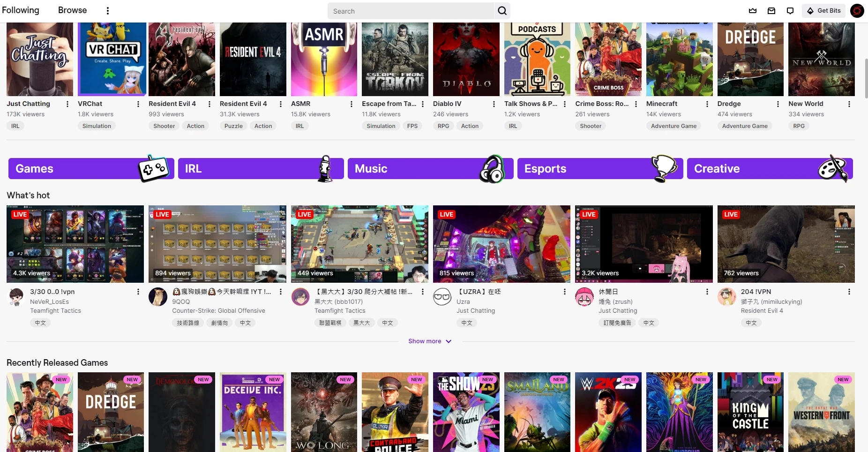
Task: Click NeVeR_LosEs channel avatar
Action: [x=16, y=297]
